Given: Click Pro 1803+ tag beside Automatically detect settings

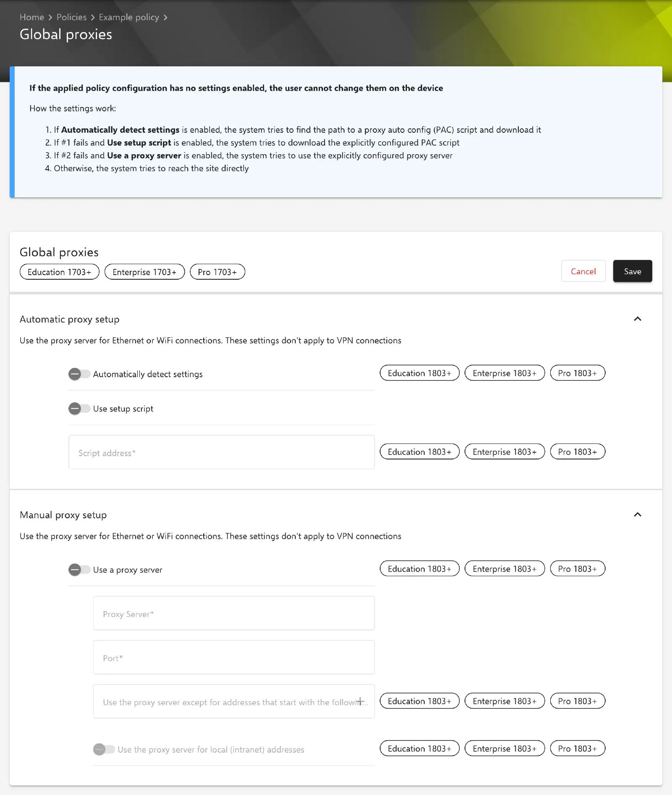Looking at the screenshot, I should tap(577, 373).
